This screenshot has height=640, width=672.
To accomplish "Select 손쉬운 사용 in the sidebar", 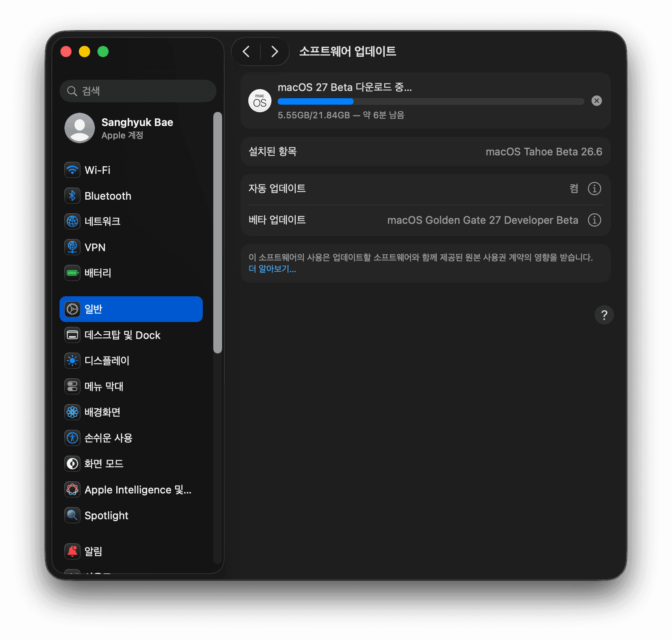I will (x=131, y=438).
